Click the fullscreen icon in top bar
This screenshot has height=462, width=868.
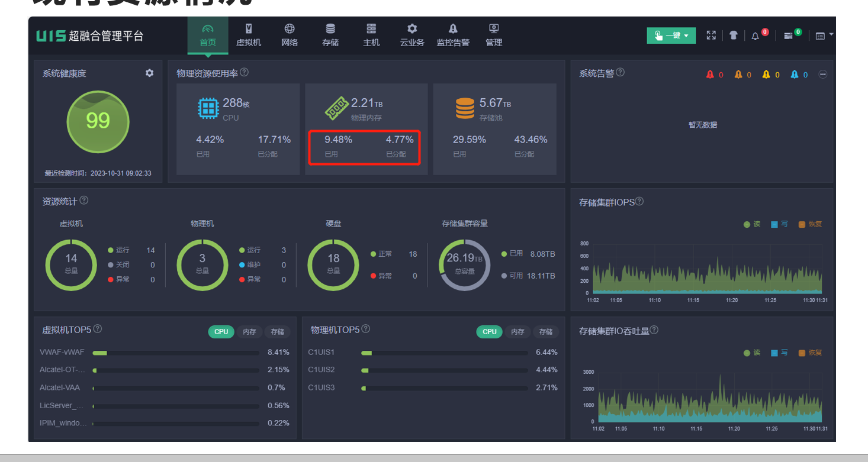coord(711,35)
